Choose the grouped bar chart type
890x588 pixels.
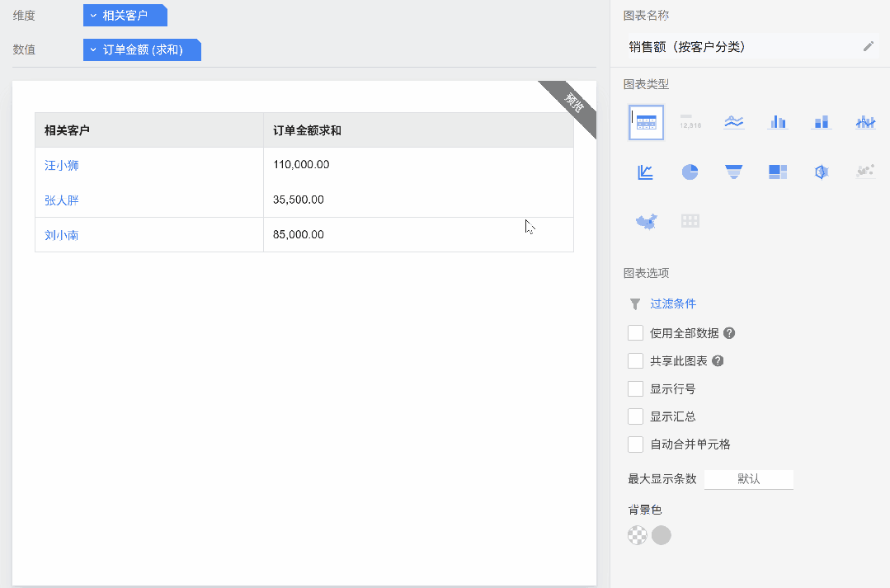[778, 122]
